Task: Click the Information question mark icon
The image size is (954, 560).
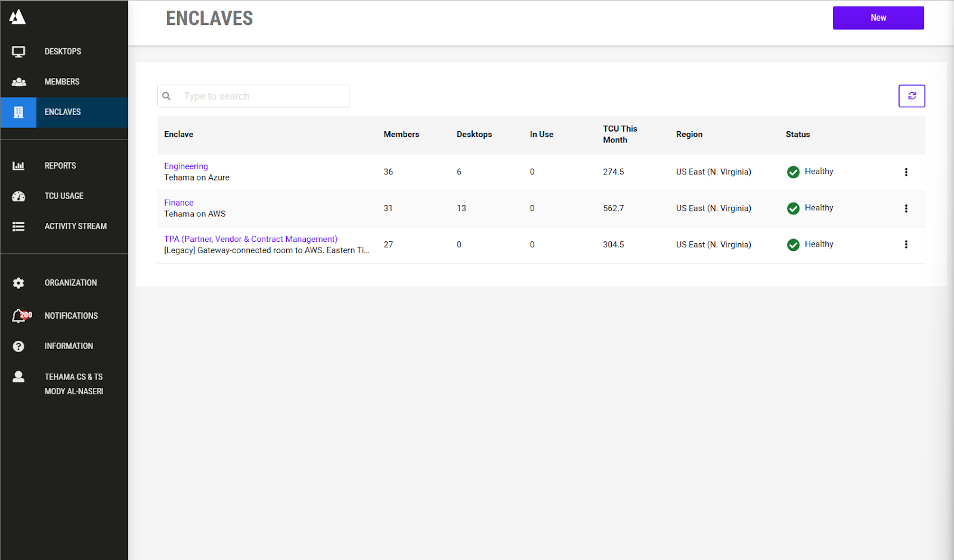Action: tap(18, 347)
